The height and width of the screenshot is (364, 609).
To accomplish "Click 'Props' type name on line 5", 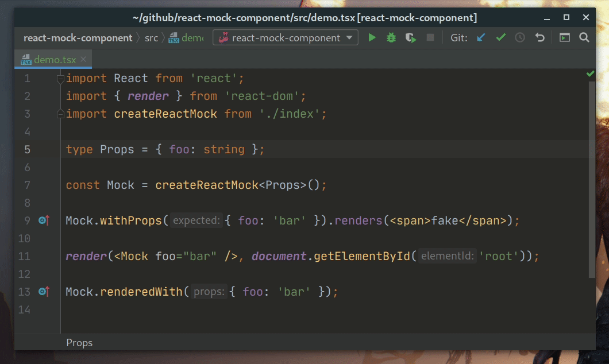I will pos(117,149).
